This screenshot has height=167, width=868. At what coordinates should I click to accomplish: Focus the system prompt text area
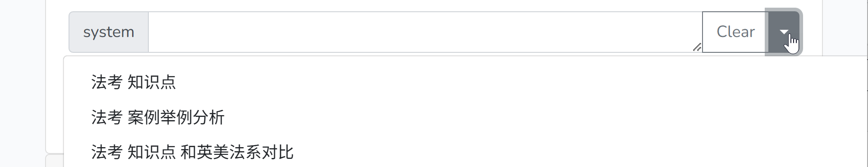click(x=425, y=32)
